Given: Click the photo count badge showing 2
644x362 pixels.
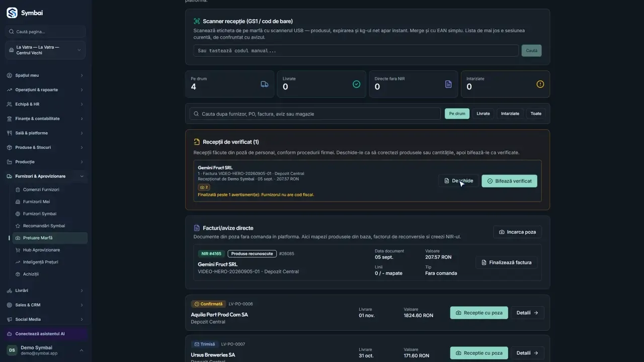Looking at the screenshot, I should (204, 187).
